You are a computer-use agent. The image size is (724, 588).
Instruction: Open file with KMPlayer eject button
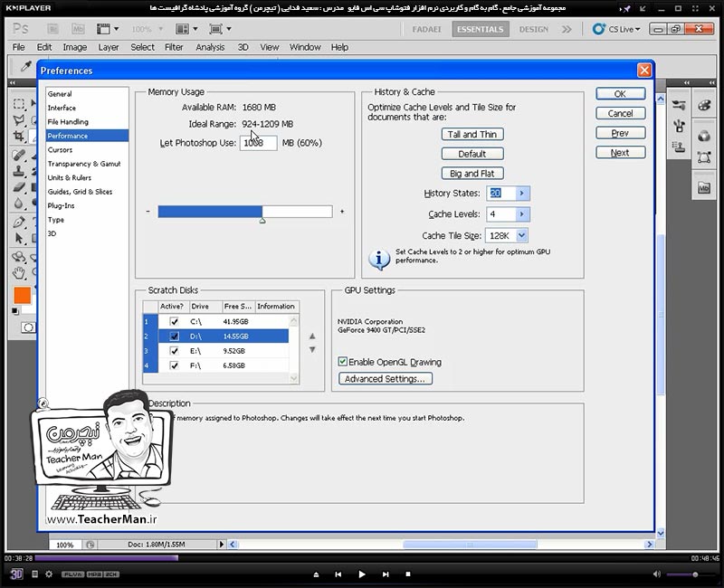(x=316, y=574)
